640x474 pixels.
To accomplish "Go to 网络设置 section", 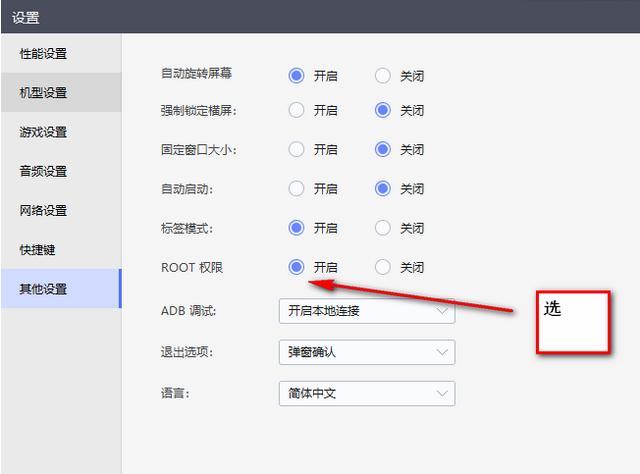I will click(44, 210).
